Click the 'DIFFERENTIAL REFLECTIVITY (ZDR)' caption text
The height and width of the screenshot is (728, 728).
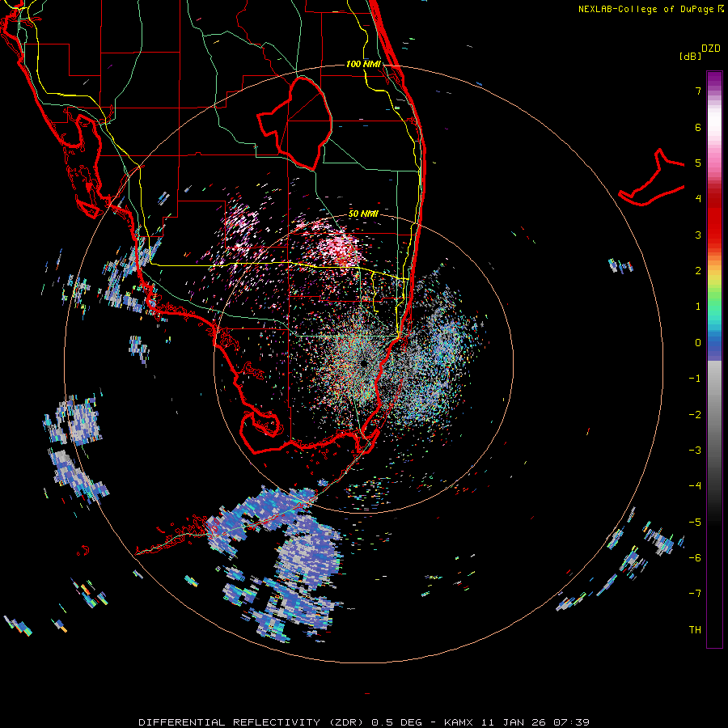click(x=252, y=722)
